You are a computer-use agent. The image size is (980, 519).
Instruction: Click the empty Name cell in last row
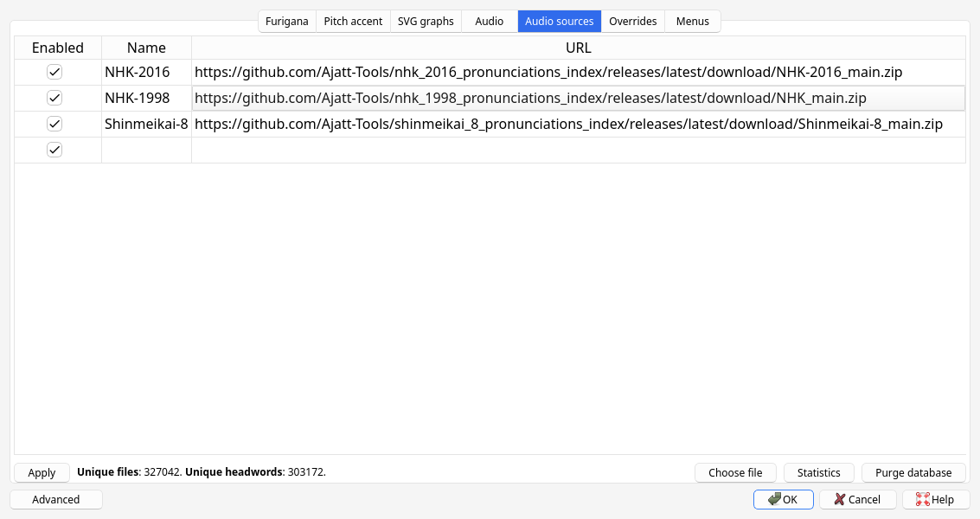[x=146, y=150]
